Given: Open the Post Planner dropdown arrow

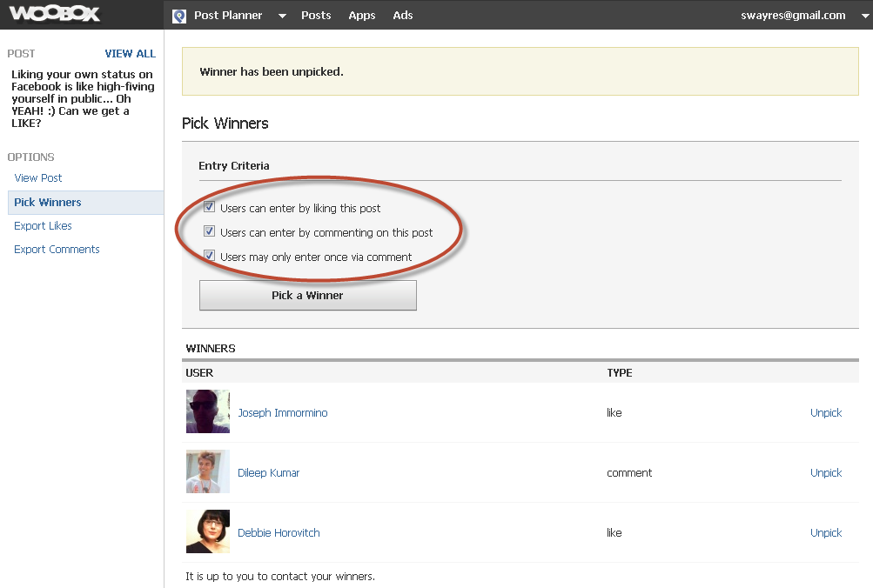Looking at the screenshot, I should (x=280, y=16).
